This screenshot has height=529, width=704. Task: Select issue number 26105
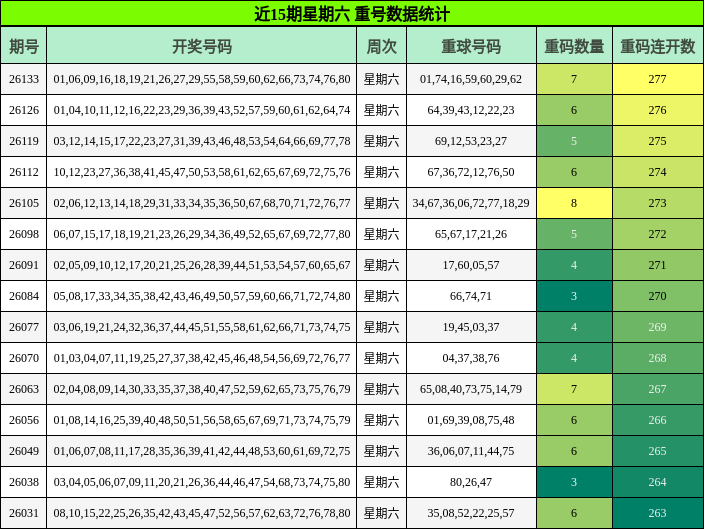point(24,203)
